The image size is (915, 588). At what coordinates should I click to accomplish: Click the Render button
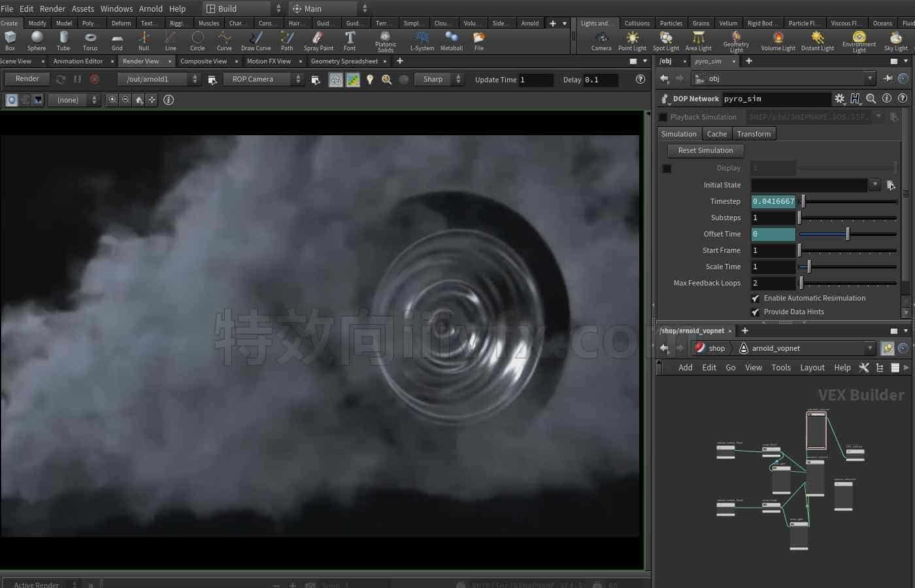[x=27, y=78]
